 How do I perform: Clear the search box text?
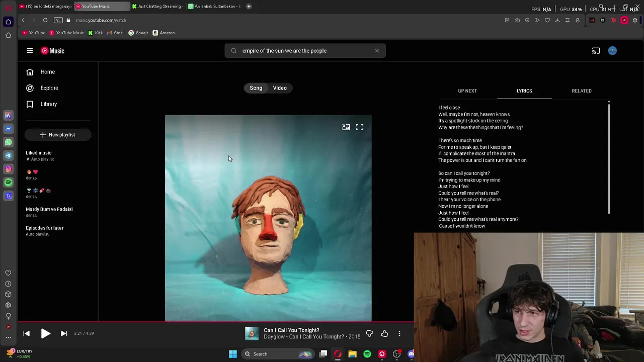377,51
